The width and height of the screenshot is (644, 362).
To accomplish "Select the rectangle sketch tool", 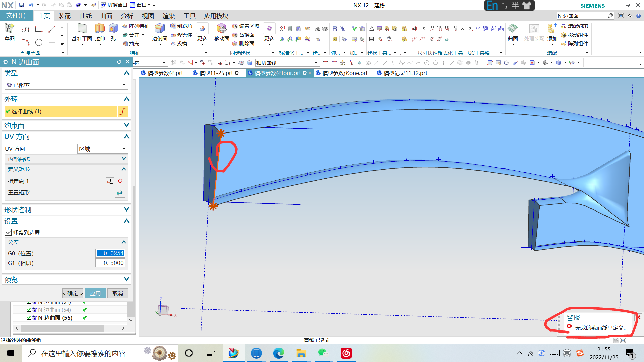I will 39,29.
